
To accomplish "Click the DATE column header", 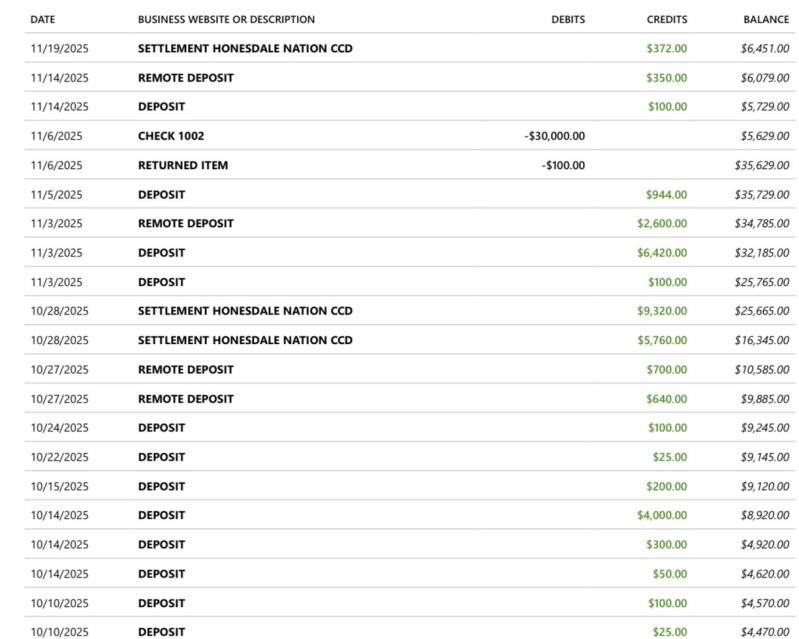I will point(43,19).
